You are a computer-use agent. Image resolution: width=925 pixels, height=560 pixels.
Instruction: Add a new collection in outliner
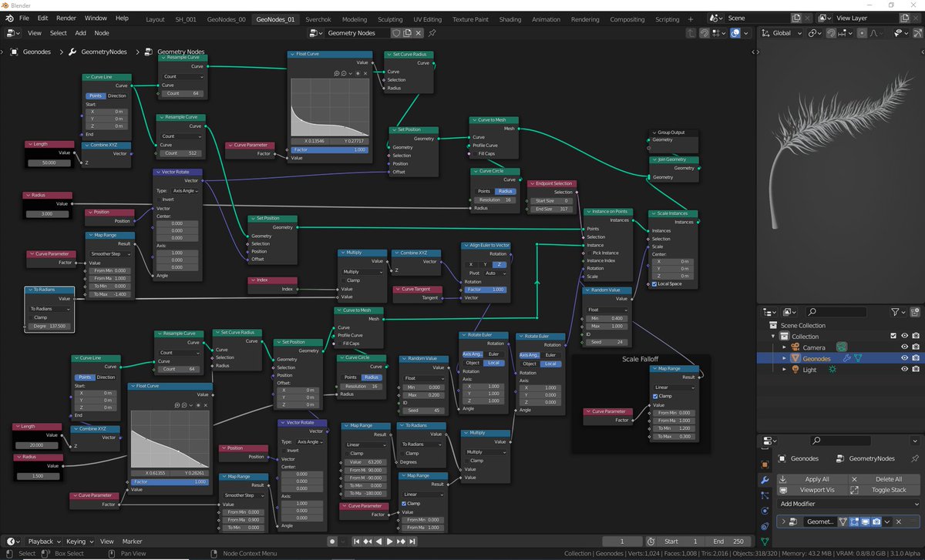tap(915, 312)
